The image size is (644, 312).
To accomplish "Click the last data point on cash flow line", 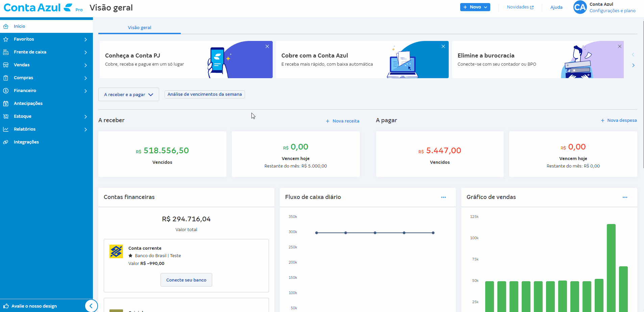I will point(433,233).
